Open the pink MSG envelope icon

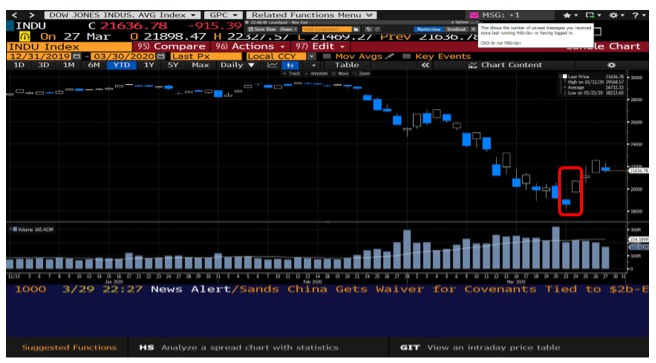(474, 15)
